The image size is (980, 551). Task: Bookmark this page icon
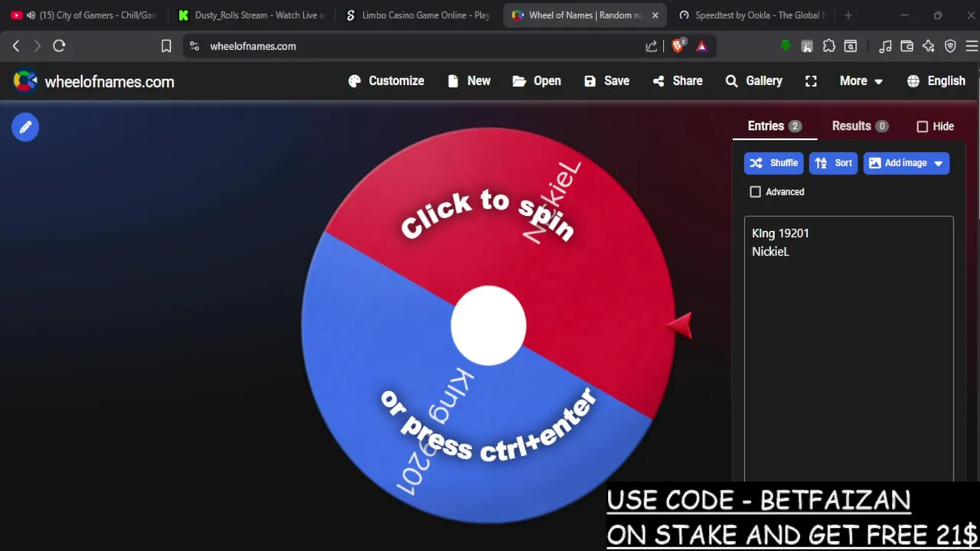tap(166, 46)
